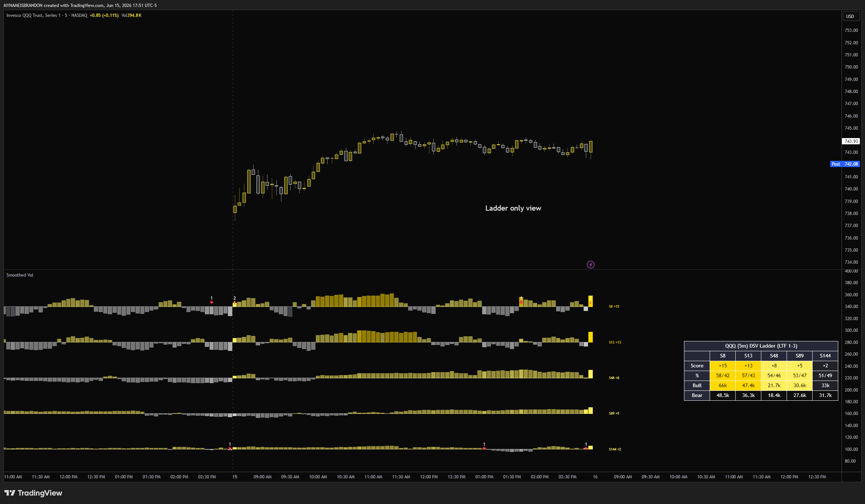Click the +0.85 (+0.11%) change value
Viewport: 865px width, 504px height.
point(104,15)
